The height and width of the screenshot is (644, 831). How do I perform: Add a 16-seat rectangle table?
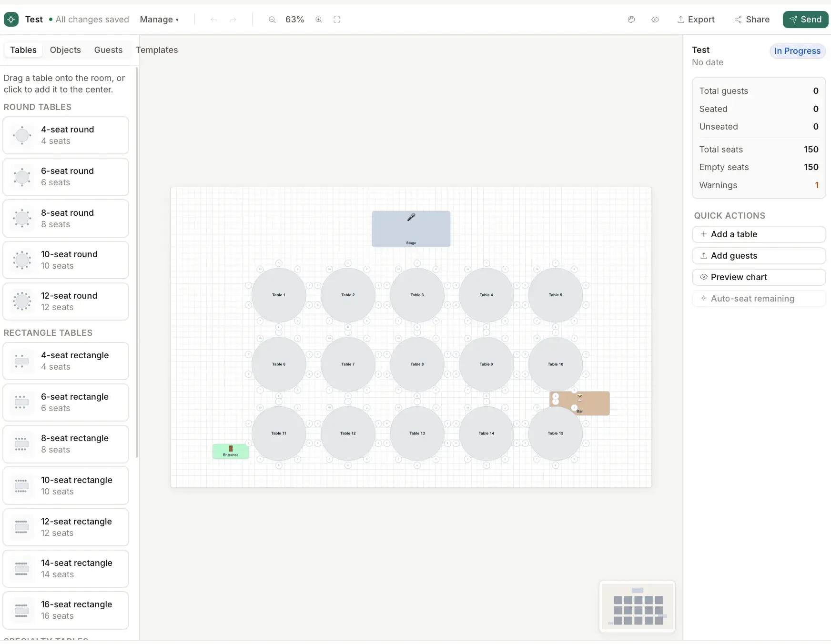[x=66, y=610]
